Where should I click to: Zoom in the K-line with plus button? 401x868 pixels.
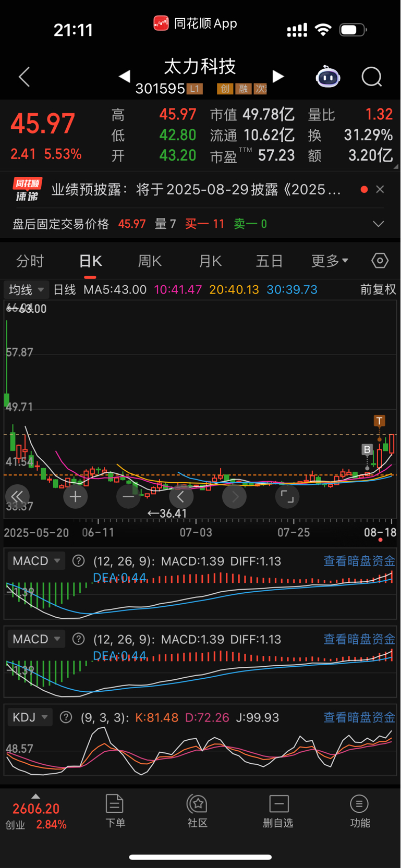pos(75,497)
